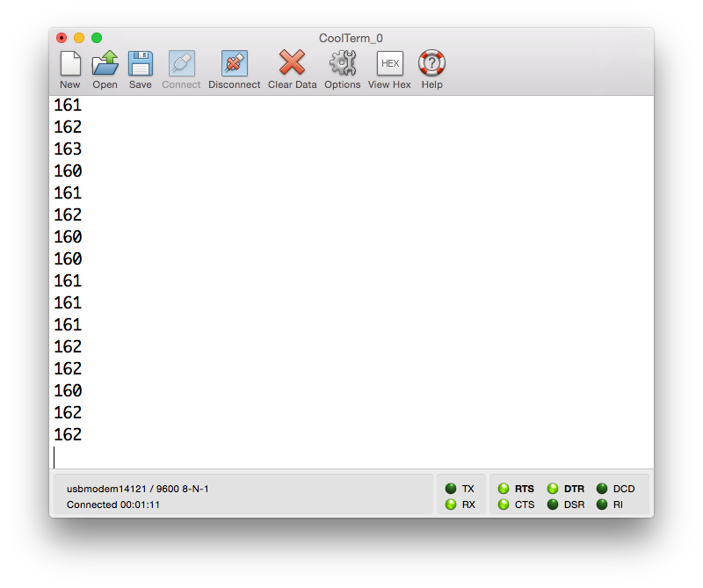Click the DCD status indicator

[x=602, y=489]
